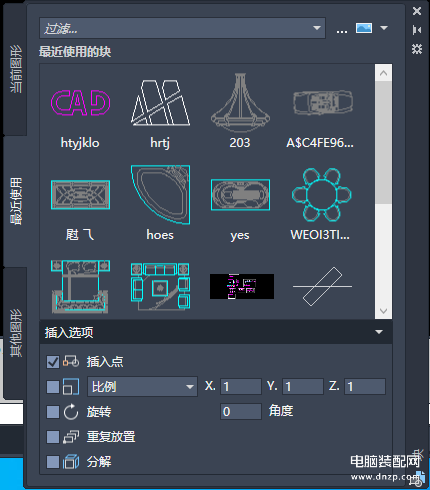
Task: Click the block list scroll down arrow
Action: 383,311
